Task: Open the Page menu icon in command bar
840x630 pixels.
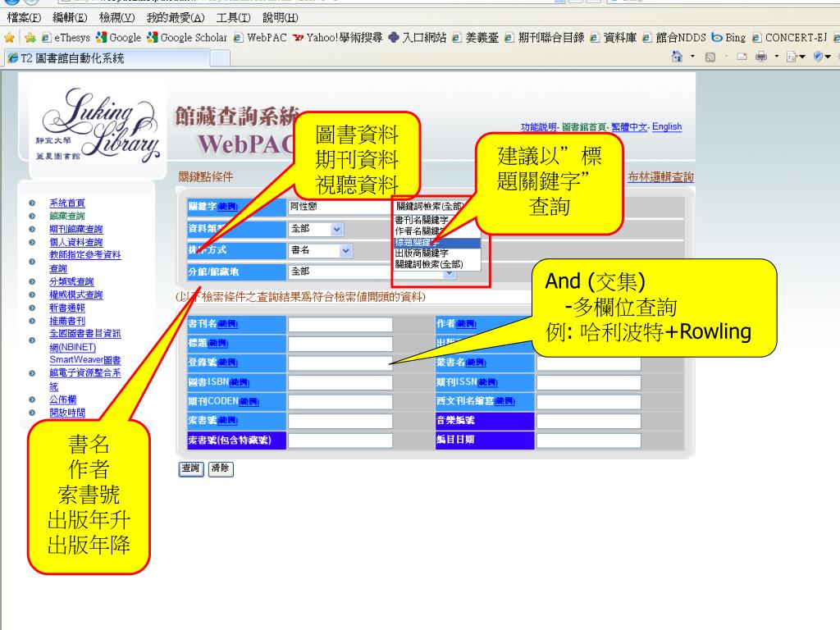Action: click(792, 57)
